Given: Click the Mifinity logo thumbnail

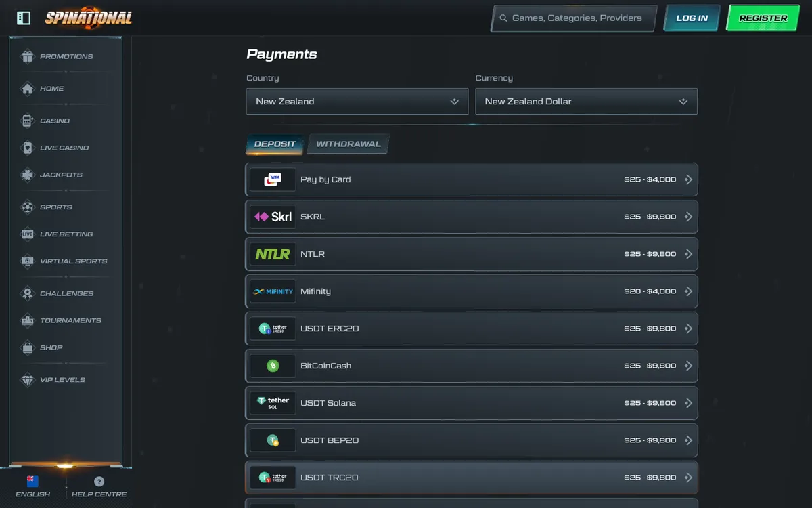Looking at the screenshot, I should pos(273,291).
